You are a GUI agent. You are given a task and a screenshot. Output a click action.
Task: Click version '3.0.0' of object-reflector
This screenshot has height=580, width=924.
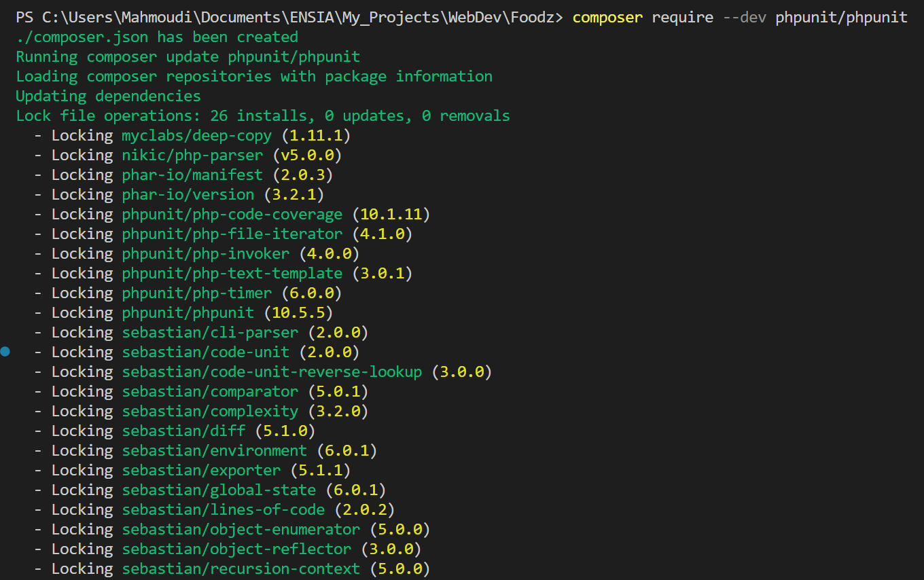(x=391, y=549)
